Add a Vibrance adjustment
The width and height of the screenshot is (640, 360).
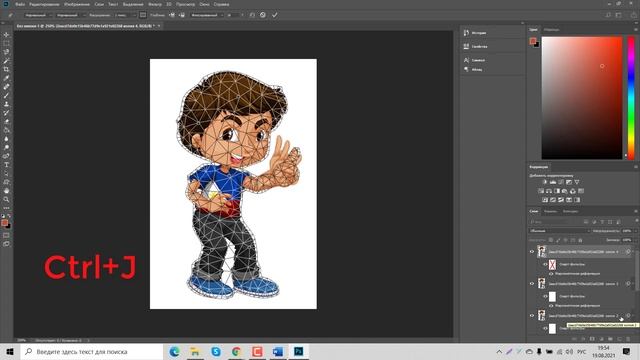577,182
